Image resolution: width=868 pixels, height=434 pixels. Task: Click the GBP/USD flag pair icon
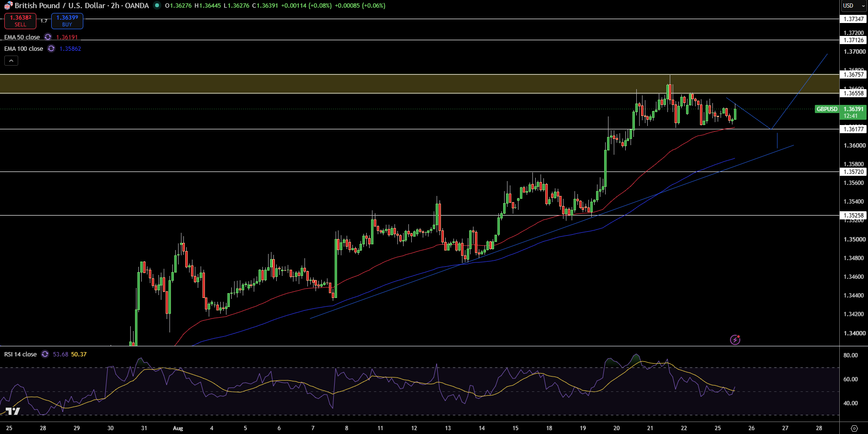point(8,6)
